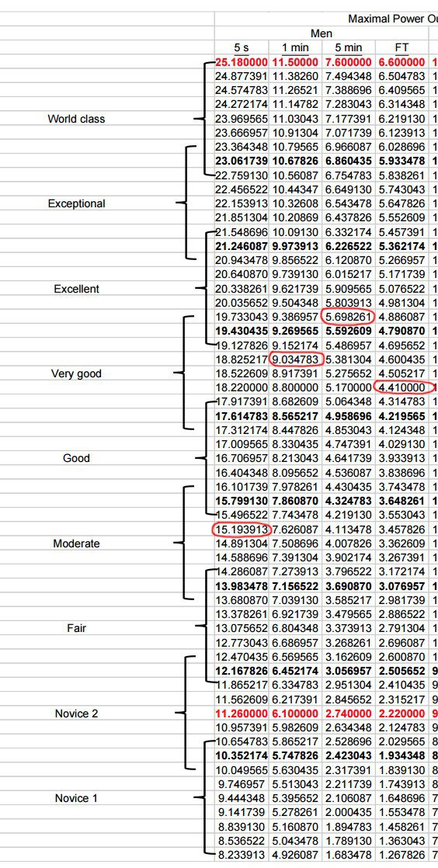Select cell 24.877391
Image resolution: width=438 pixels, height=868 pixels.
[x=242, y=76]
